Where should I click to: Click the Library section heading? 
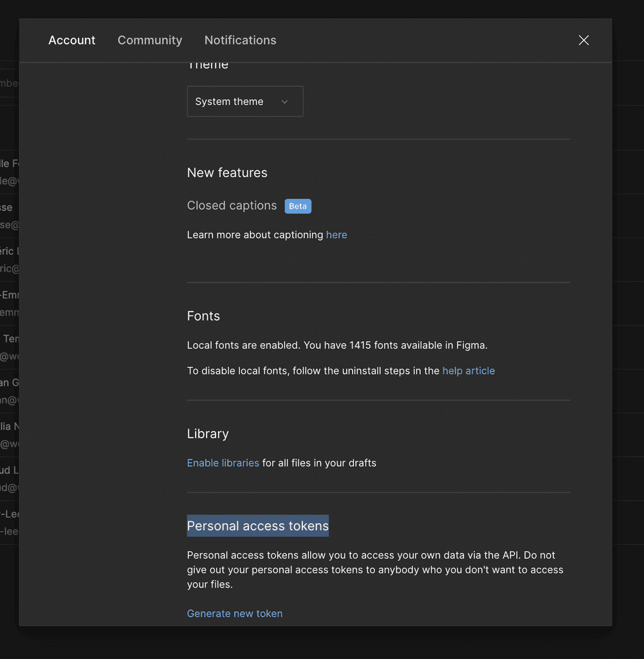point(207,434)
